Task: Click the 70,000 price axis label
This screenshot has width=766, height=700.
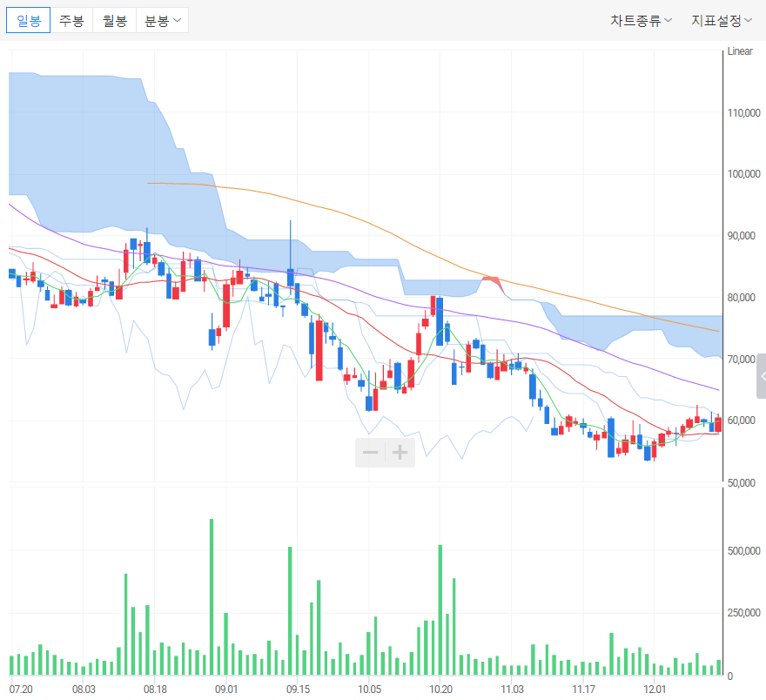Action: click(741, 359)
